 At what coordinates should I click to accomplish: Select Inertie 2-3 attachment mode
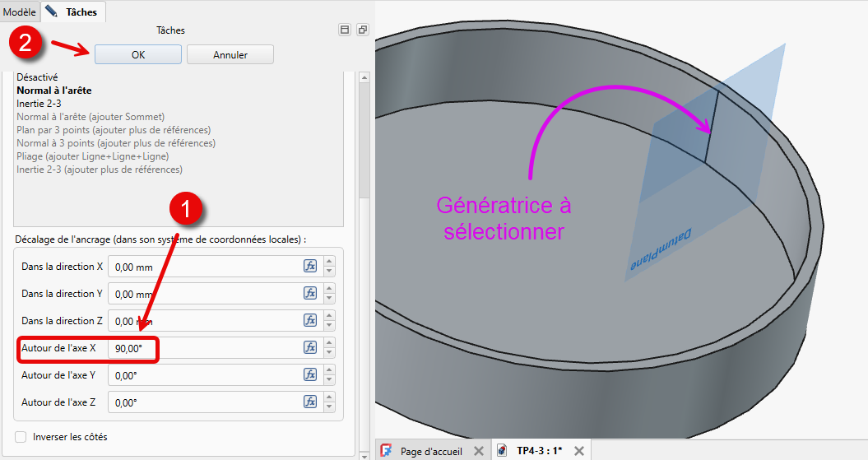click(39, 104)
